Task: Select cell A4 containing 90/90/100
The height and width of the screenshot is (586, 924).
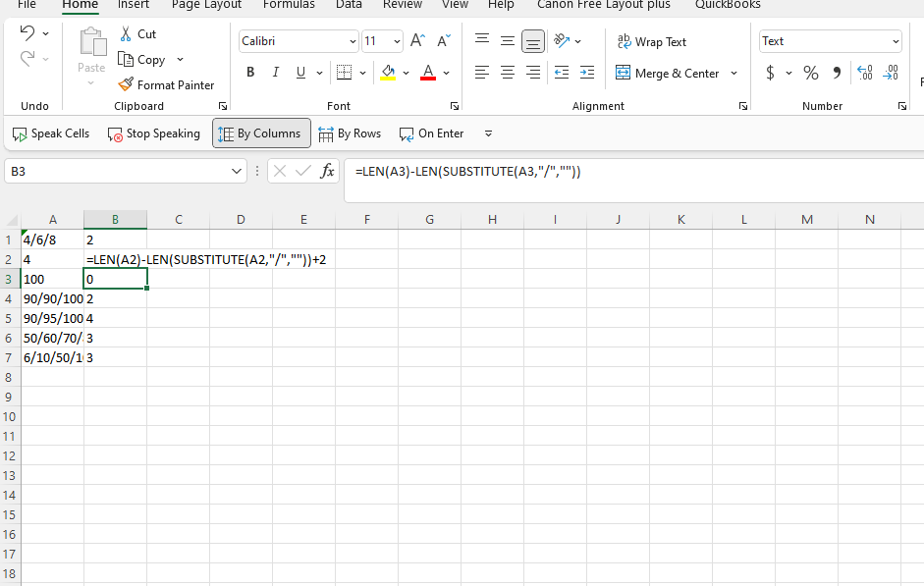Action: point(52,298)
